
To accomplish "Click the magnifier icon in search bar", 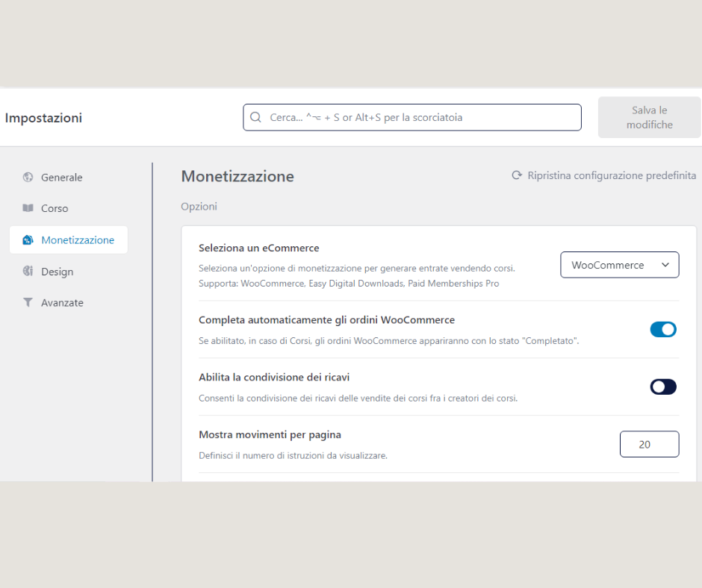I will pos(255,118).
